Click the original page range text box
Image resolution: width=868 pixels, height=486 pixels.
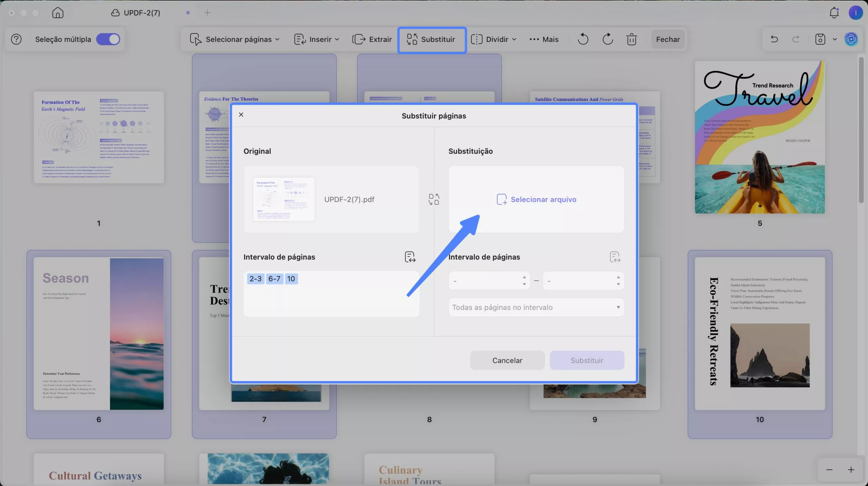332,294
